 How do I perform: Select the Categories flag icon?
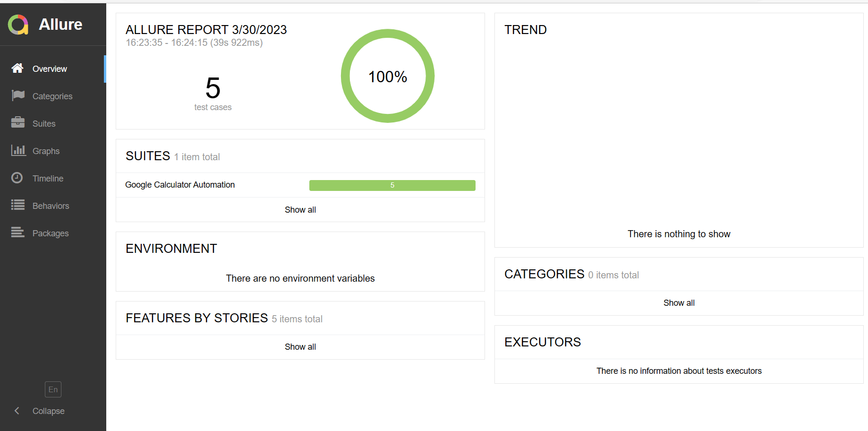tap(18, 95)
